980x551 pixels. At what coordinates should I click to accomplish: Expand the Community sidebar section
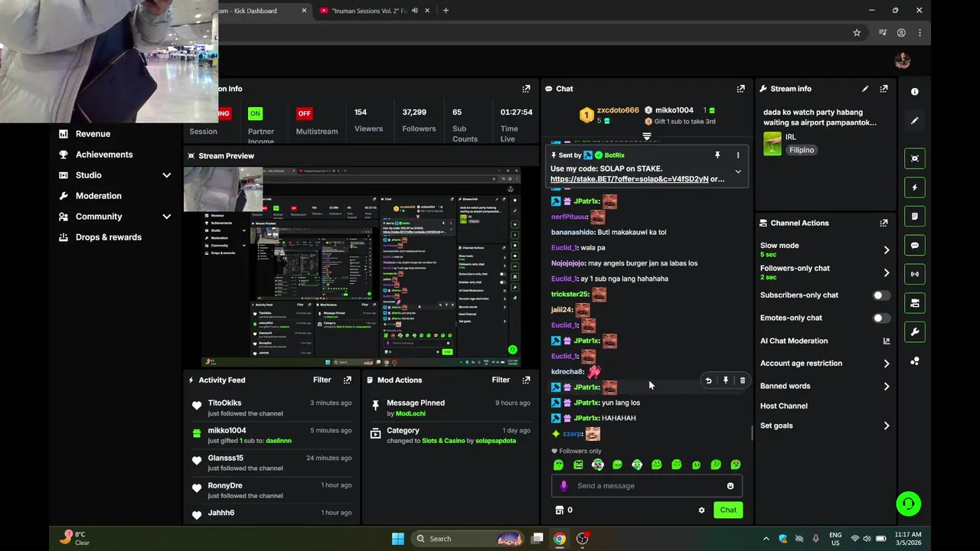pyautogui.click(x=166, y=217)
